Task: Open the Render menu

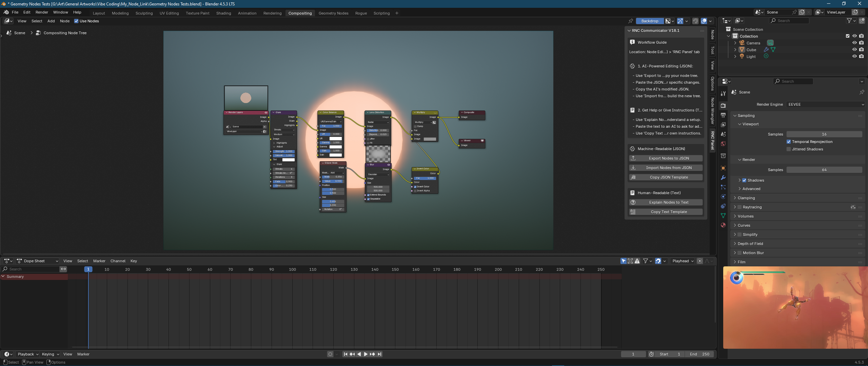Action: tap(42, 12)
